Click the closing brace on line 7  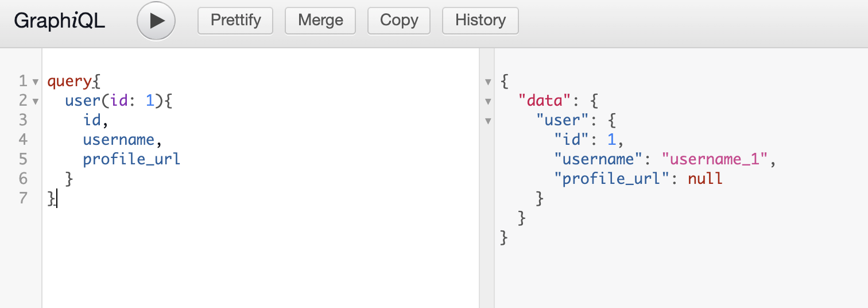(52, 198)
